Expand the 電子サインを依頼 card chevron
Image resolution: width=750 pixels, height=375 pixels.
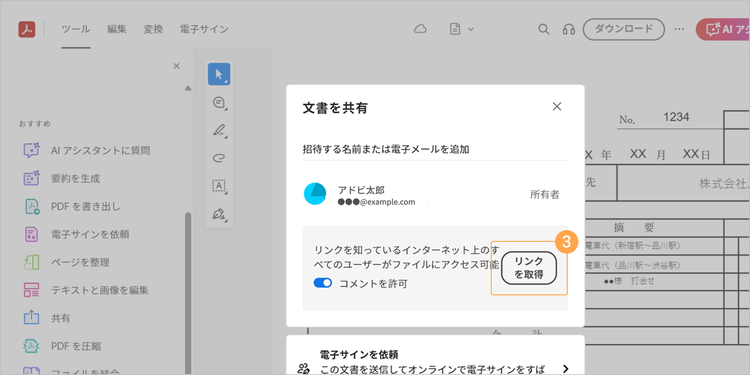(x=566, y=368)
